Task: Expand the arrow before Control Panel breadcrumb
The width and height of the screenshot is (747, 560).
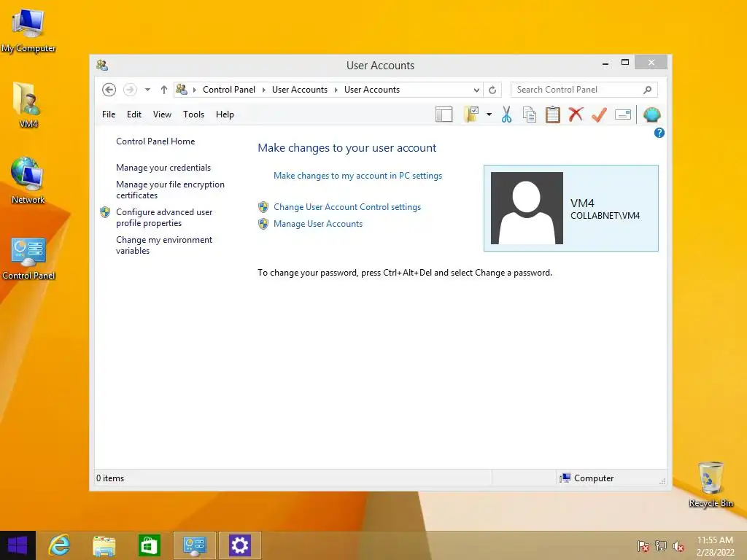Action: tap(194, 90)
